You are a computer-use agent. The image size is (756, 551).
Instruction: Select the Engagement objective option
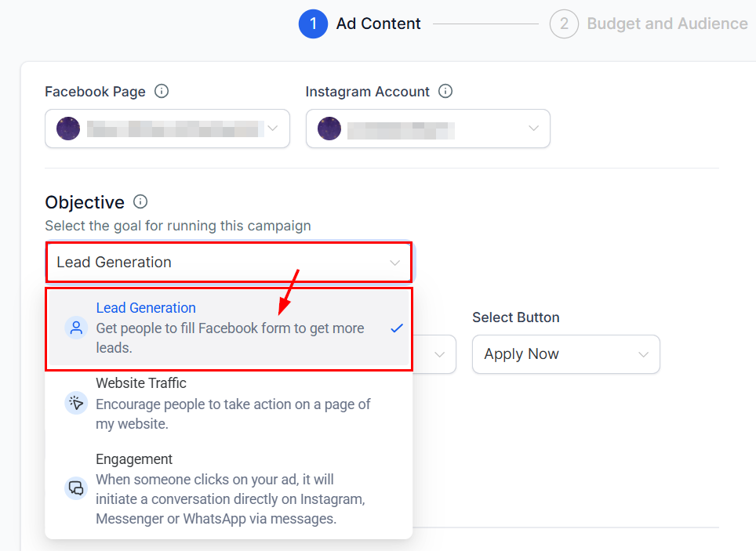pyautogui.click(x=229, y=488)
